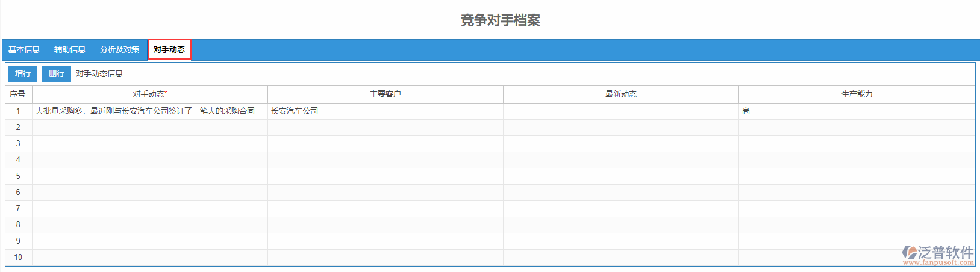980x272 pixels.
Task: Click the 对手动态 cell in row 3
Action: (150, 144)
